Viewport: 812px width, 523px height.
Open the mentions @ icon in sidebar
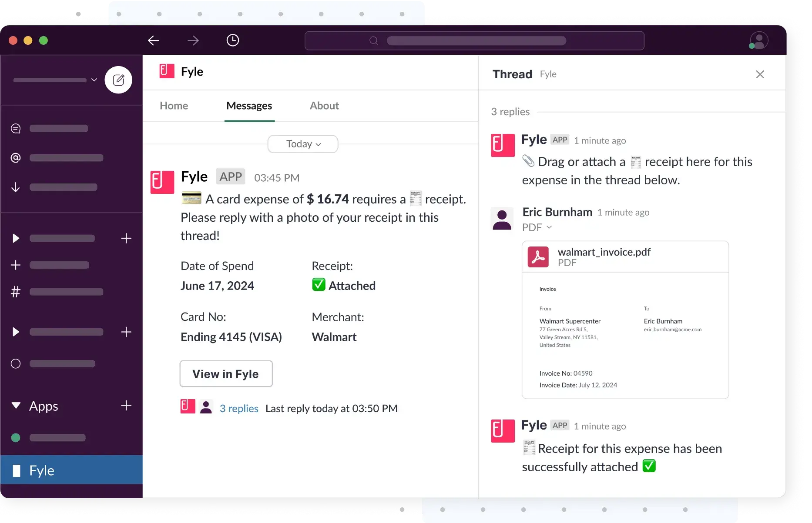[16, 158]
